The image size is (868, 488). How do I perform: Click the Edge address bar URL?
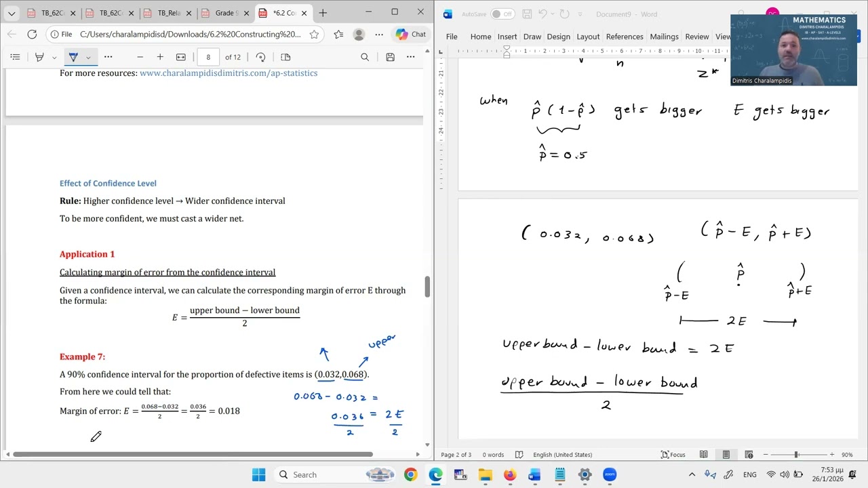point(190,34)
